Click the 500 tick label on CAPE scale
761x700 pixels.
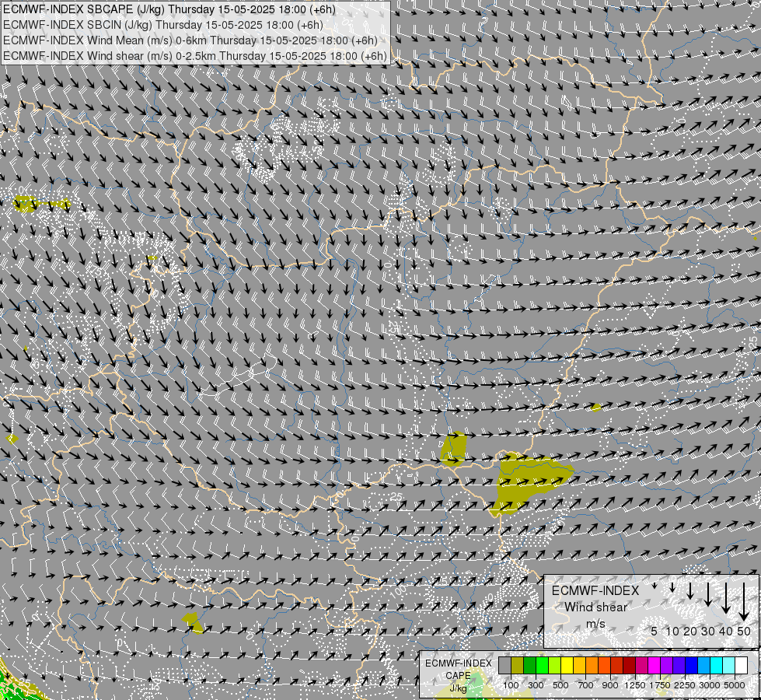(x=560, y=685)
